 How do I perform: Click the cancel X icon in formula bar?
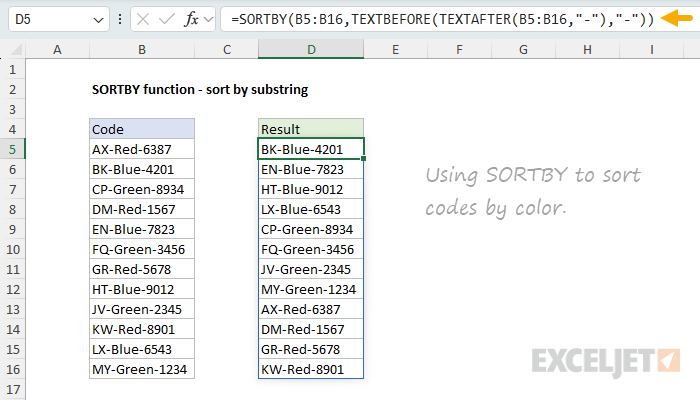point(143,19)
